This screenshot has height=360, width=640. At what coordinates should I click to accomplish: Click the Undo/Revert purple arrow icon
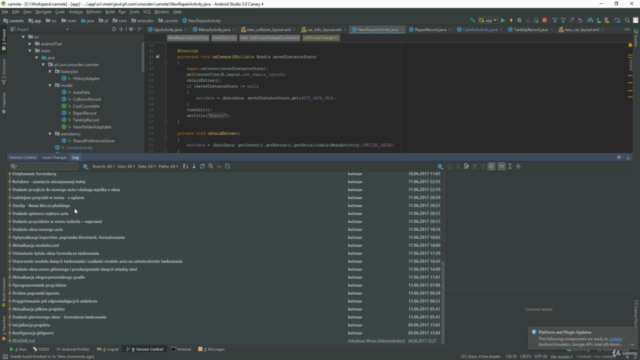pyautogui.click(x=580, y=20)
